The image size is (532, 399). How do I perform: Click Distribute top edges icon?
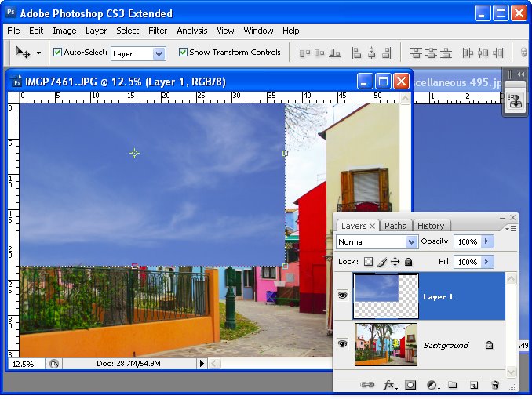click(x=416, y=53)
